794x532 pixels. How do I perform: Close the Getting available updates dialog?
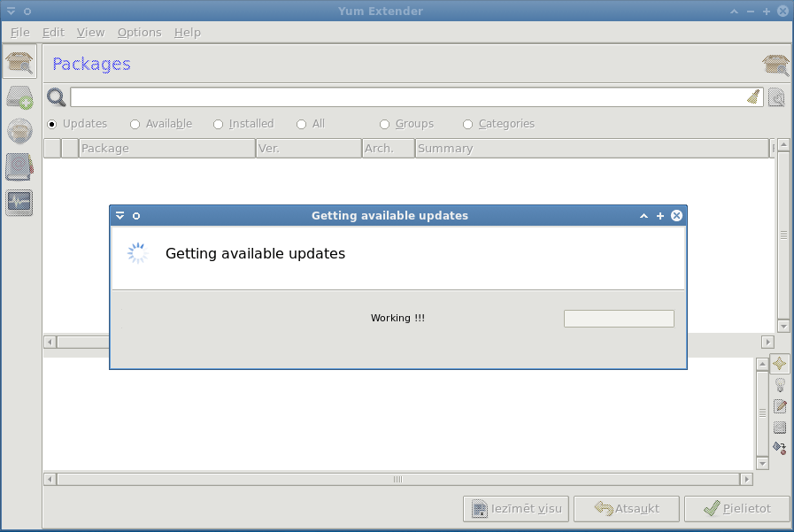click(676, 216)
